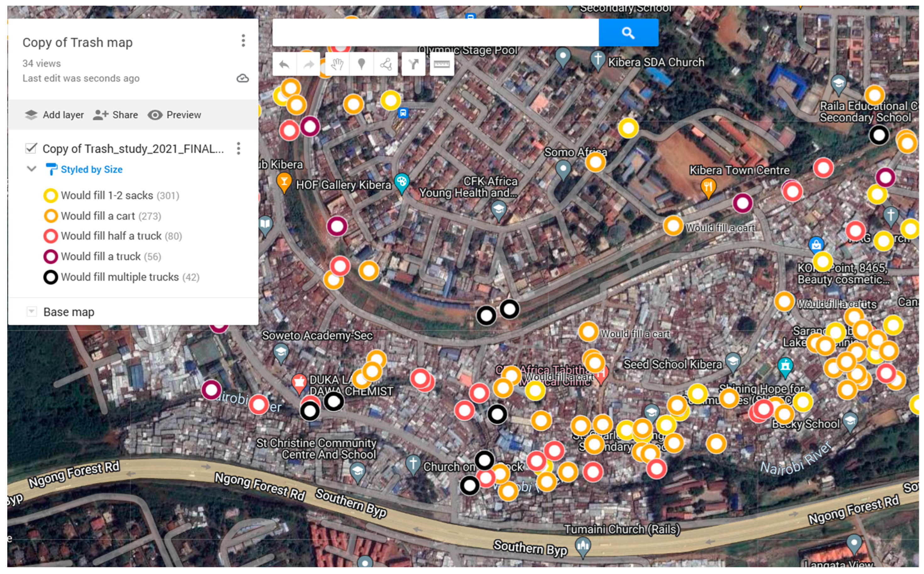The width and height of the screenshot is (924, 574).
Task: Click the Share button
Action: click(x=115, y=115)
